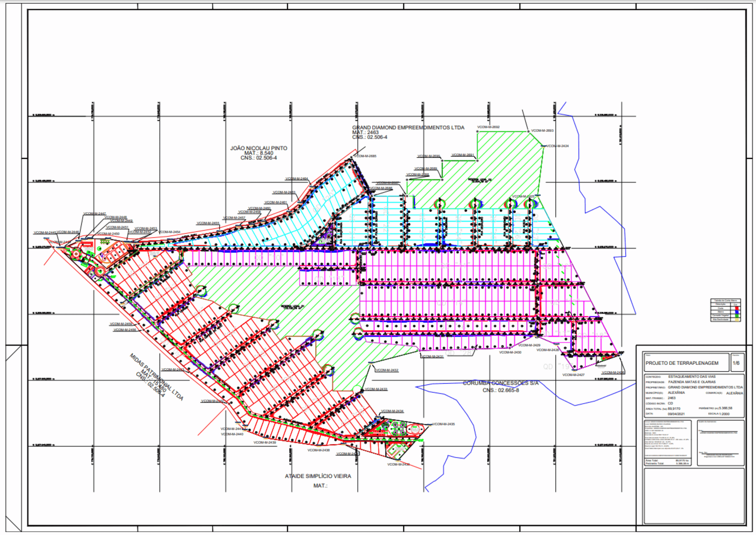Click the red Corte legend color swatch
The image size is (756, 535).
click(x=736, y=308)
